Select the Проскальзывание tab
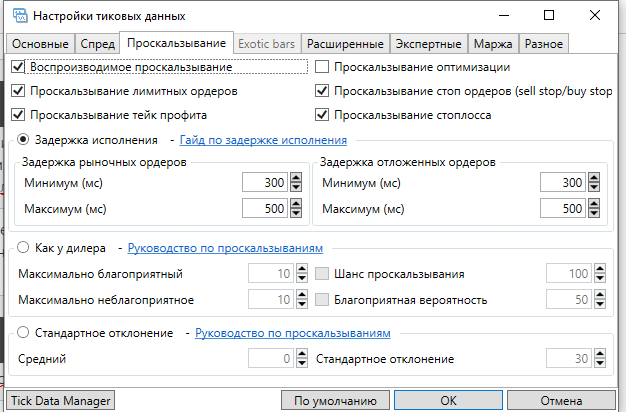This screenshot has height=412, width=626. [x=176, y=43]
